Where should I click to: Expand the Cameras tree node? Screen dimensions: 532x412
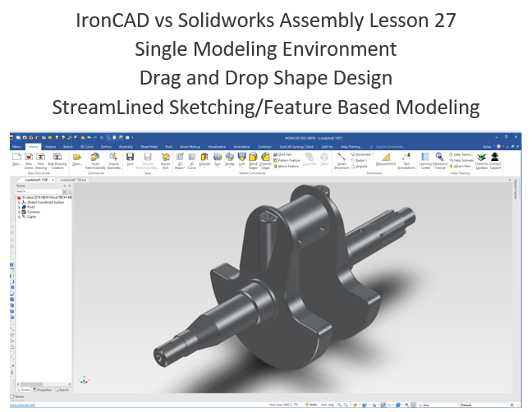(19, 211)
